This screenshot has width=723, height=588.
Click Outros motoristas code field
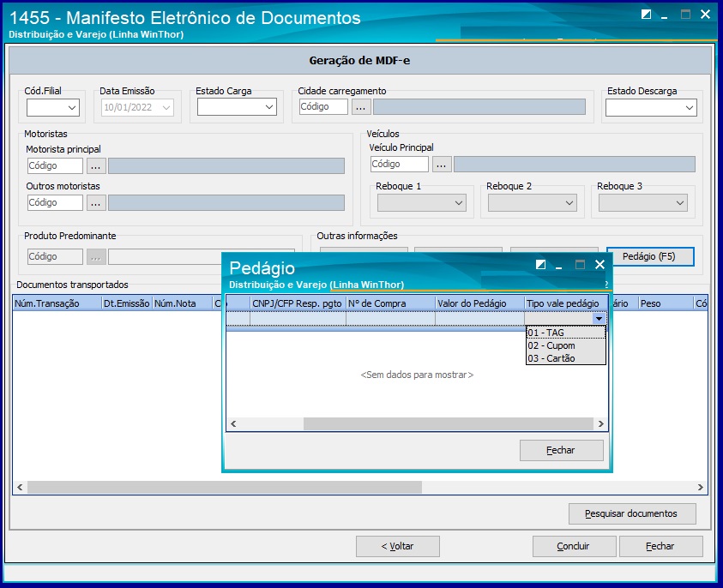tap(55, 202)
